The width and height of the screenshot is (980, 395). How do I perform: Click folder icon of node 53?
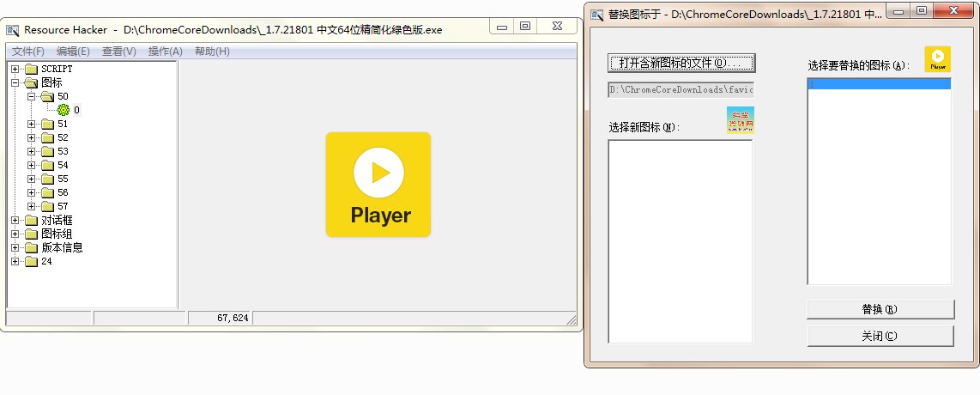pyautogui.click(x=47, y=151)
